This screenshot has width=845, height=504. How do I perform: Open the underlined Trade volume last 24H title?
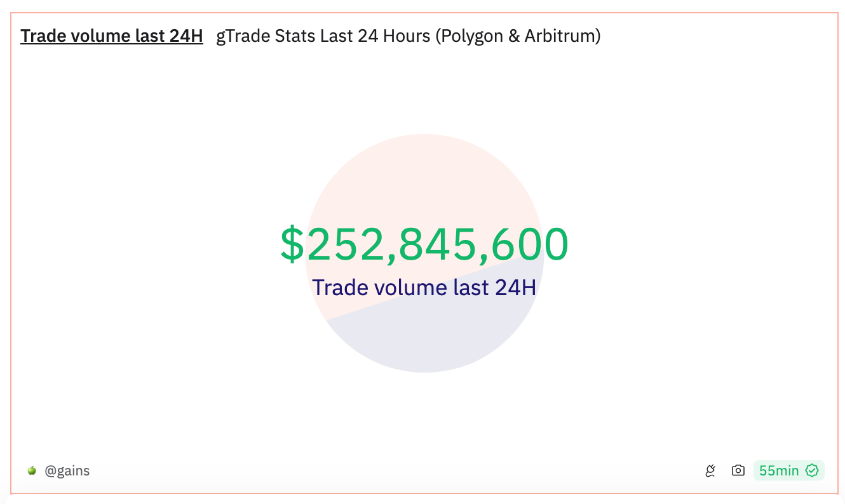[x=112, y=36]
